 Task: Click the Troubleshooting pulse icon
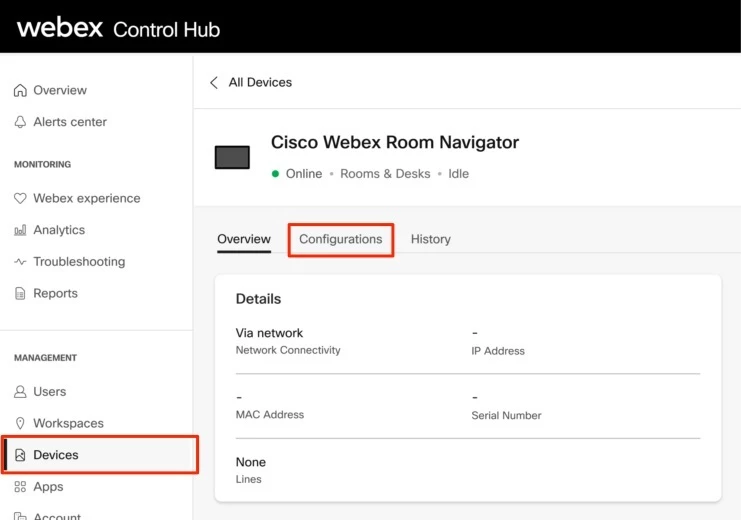(20, 261)
